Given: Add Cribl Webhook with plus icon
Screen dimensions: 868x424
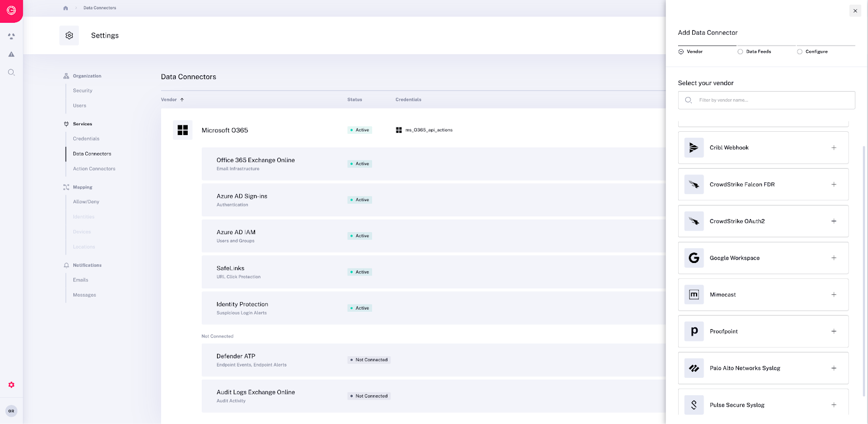Looking at the screenshot, I should (x=834, y=147).
